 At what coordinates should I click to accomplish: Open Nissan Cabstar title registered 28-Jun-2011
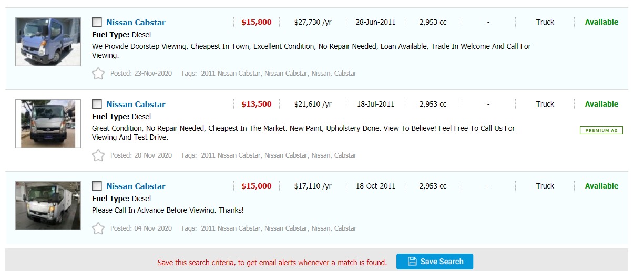pos(136,22)
